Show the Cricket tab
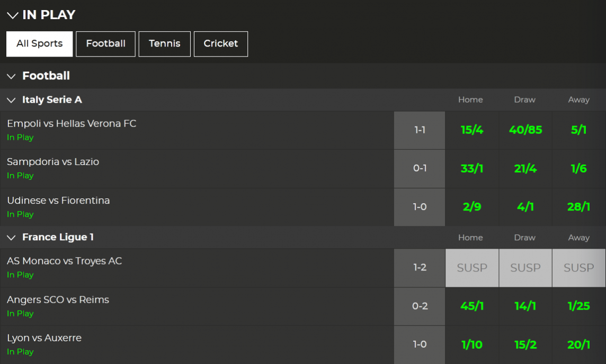The height and width of the screenshot is (364, 606). pos(220,44)
